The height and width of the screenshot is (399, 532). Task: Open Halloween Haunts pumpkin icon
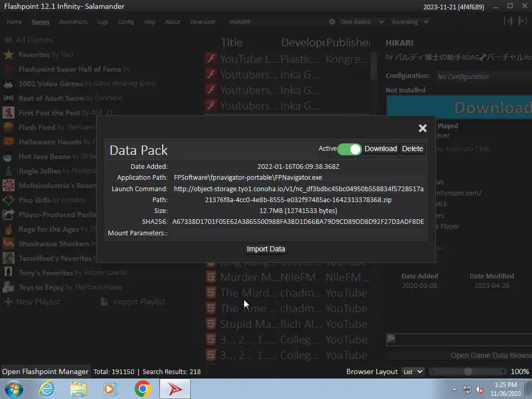[8, 142]
